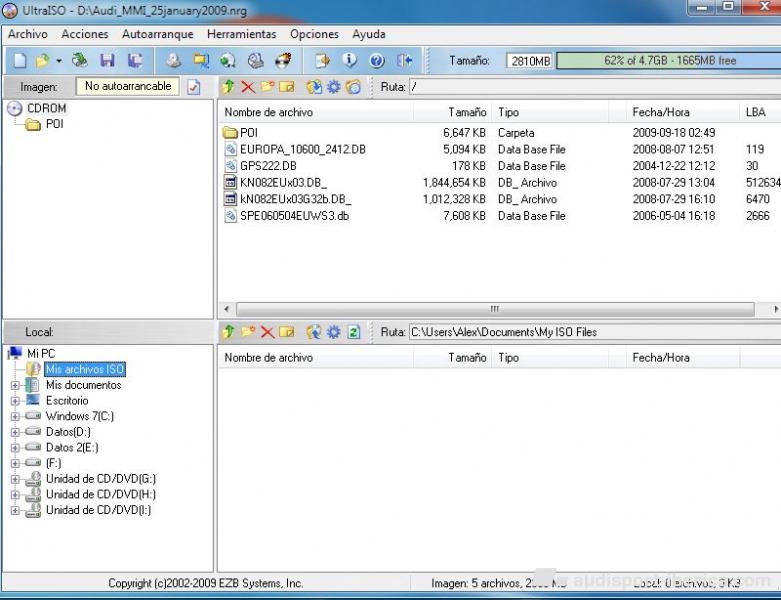Click the No autoarrancable boot status button
This screenshot has height=600, width=781.
(128, 86)
